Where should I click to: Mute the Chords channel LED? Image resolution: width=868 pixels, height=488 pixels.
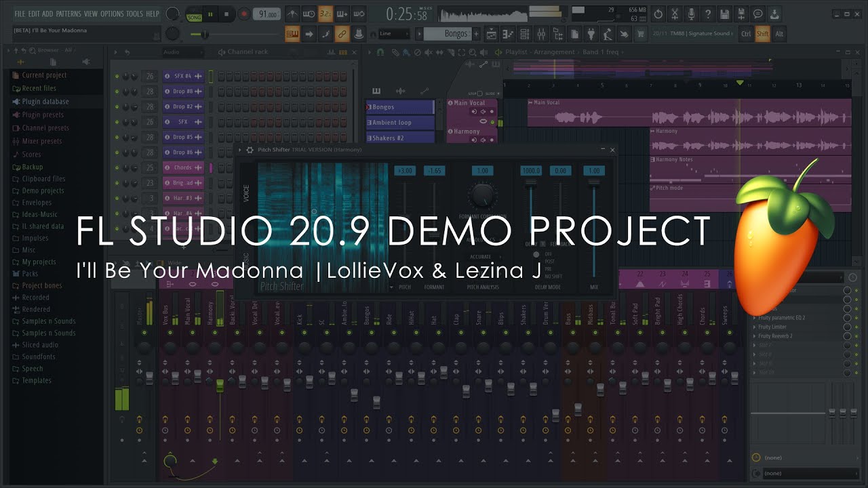click(x=117, y=168)
